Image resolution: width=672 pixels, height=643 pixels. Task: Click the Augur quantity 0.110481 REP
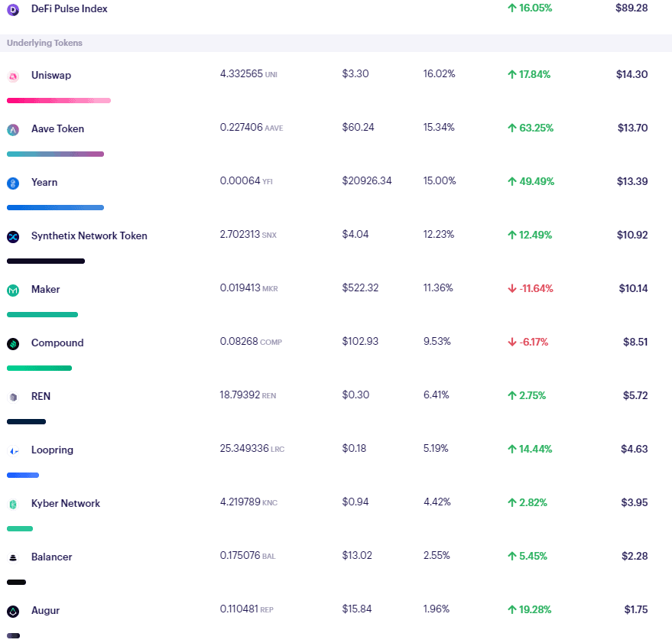[x=246, y=609]
